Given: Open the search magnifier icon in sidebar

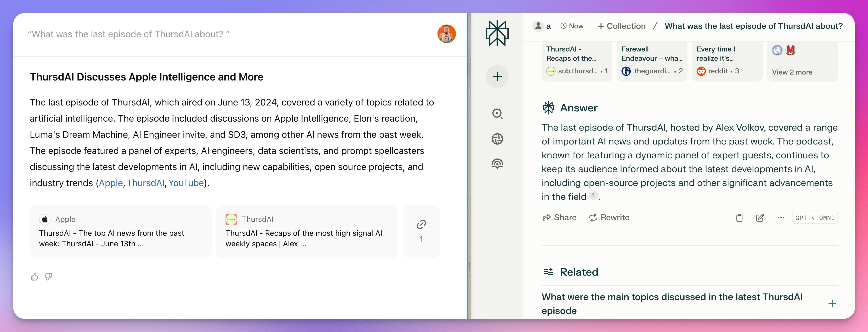Looking at the screenshot, I should point(497,114).
